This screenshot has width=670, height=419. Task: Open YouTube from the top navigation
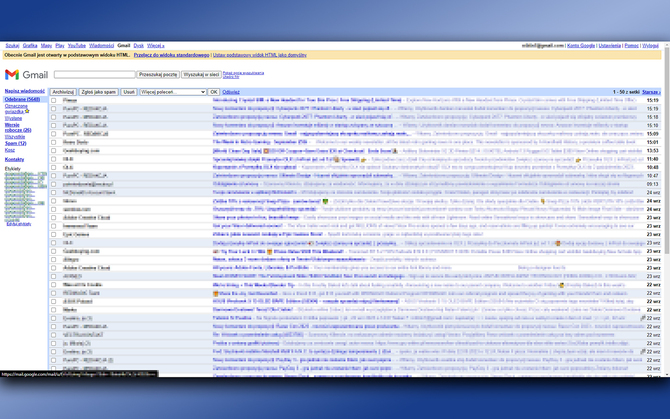coord(76,46)
